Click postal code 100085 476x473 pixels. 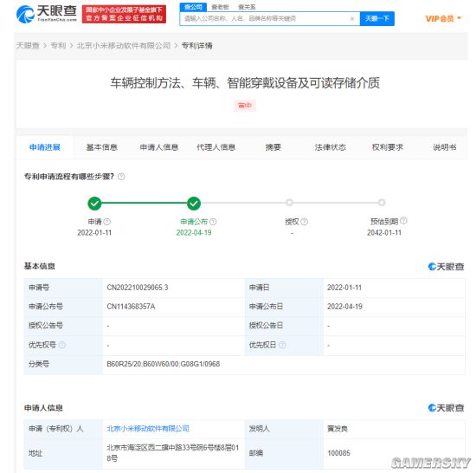(x=338, y=453)
